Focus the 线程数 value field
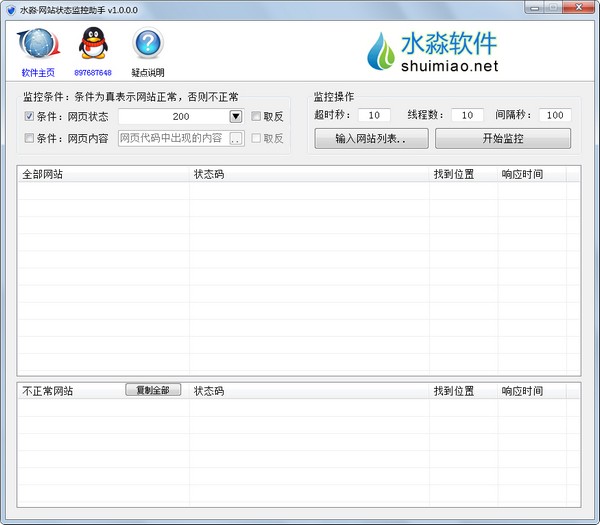 tap(467, 115)
